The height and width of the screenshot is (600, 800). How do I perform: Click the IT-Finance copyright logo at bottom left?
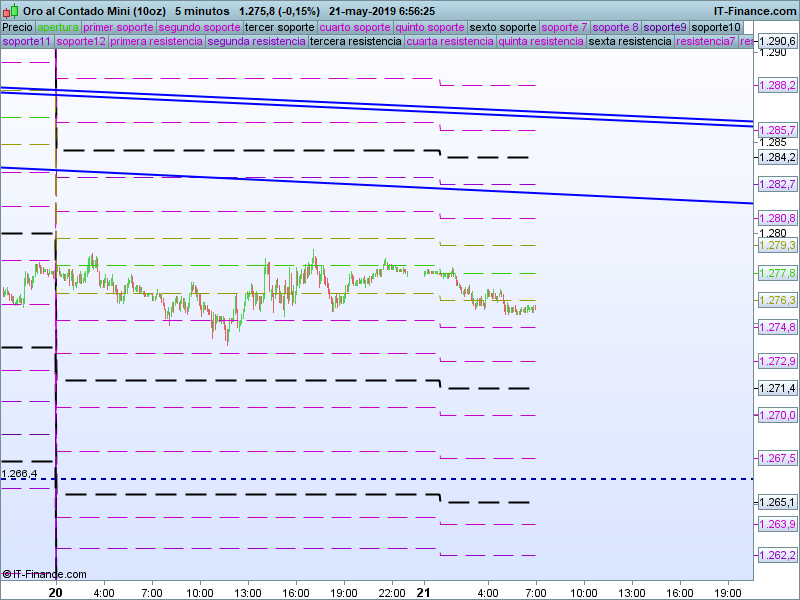(x=44, y=574)
